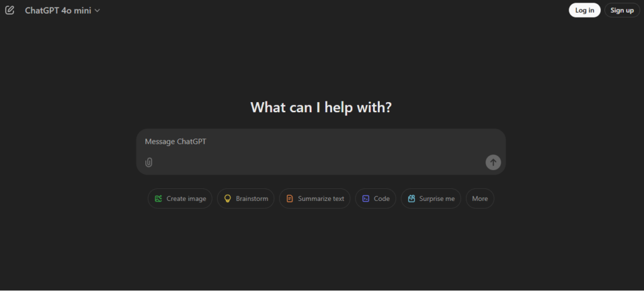Open the ChatGPT 4o mini model dropdown
The image size is (644, 291).
pos(62,11)
